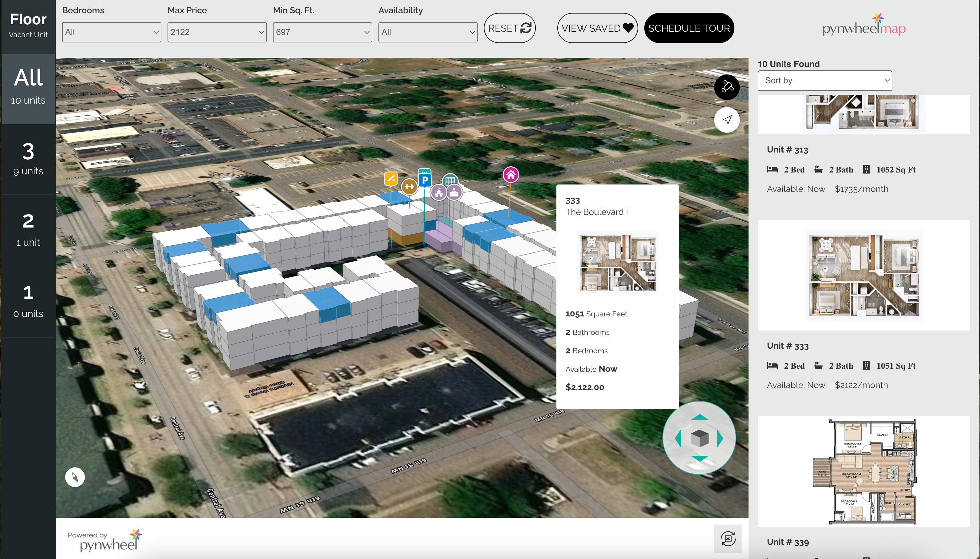Click the blue parking P marker
Screen dimensions: 980x559
coord(425,179)
